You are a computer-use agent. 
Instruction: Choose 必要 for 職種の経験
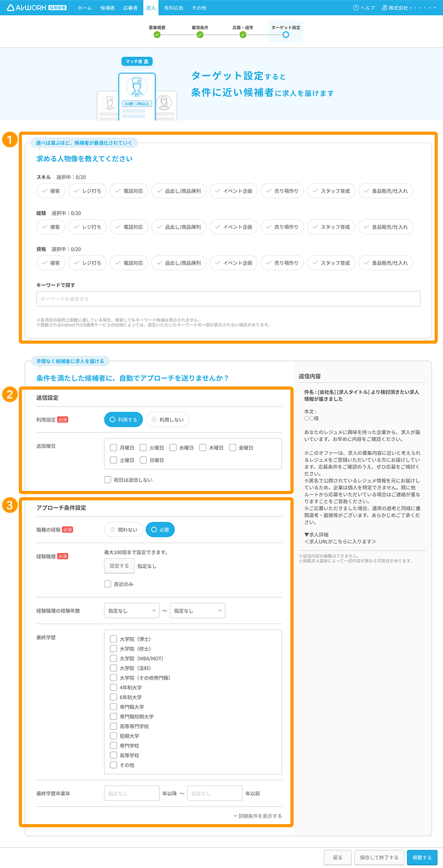[x=160, y=530]
